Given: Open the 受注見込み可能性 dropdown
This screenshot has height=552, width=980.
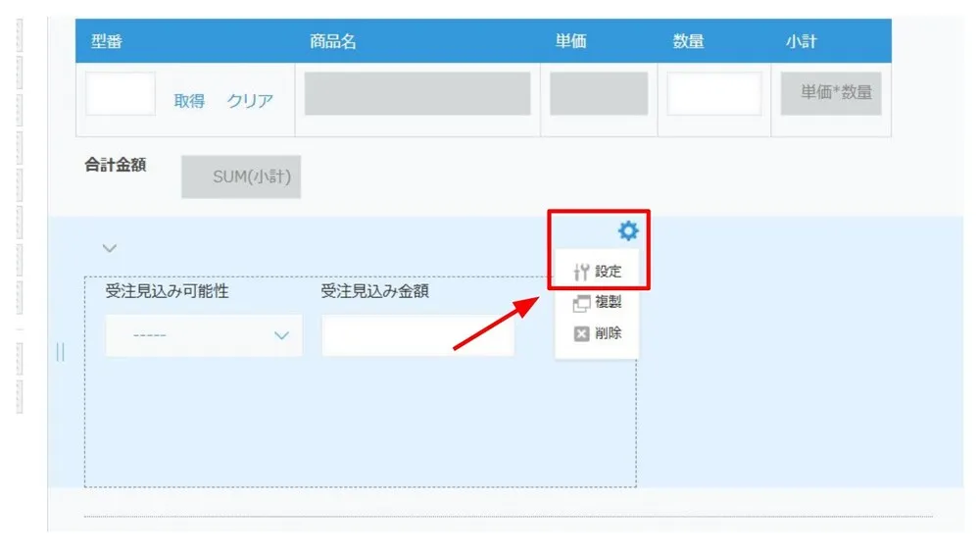Looking at the screenshot, I should pos(204,335).
